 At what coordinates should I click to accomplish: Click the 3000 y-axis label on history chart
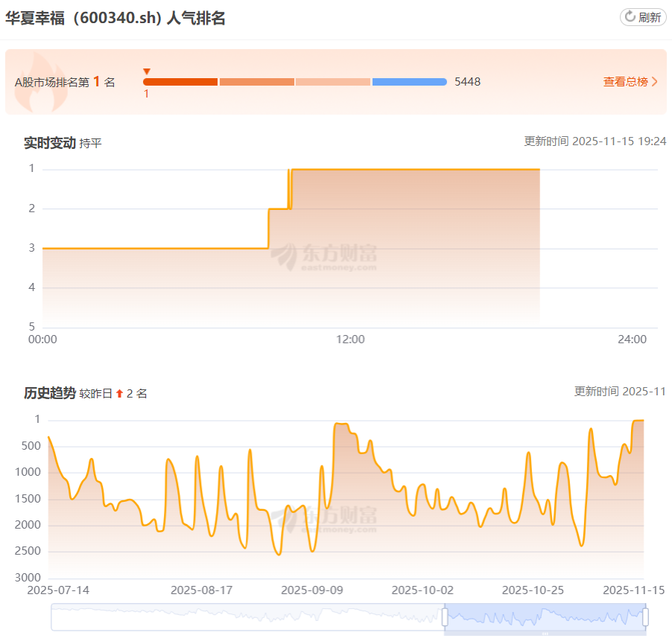click(x=28, y=578)
